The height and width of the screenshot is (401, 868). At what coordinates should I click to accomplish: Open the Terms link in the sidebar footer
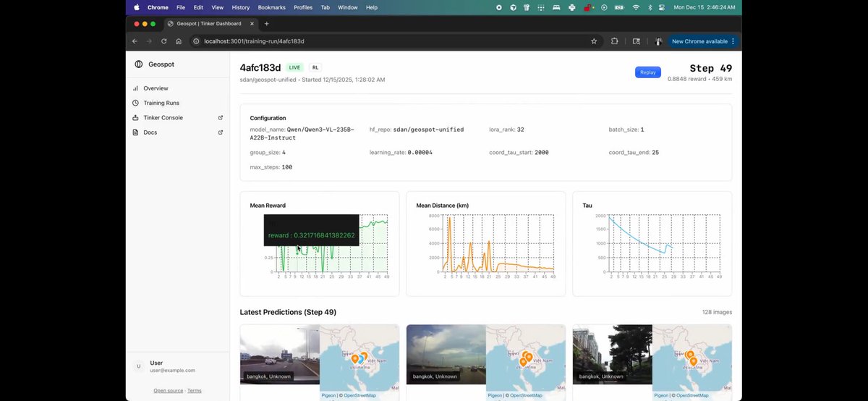tap(195, 391)
